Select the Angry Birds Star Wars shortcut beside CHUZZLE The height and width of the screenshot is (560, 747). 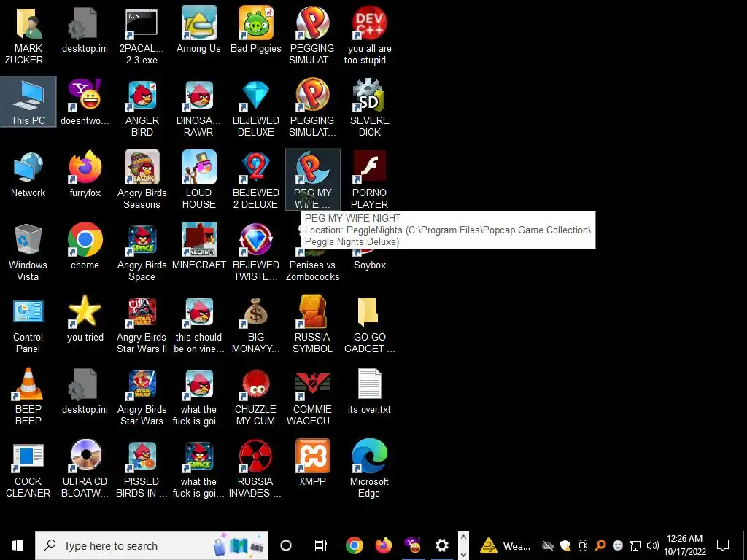[x=142, y=397]
